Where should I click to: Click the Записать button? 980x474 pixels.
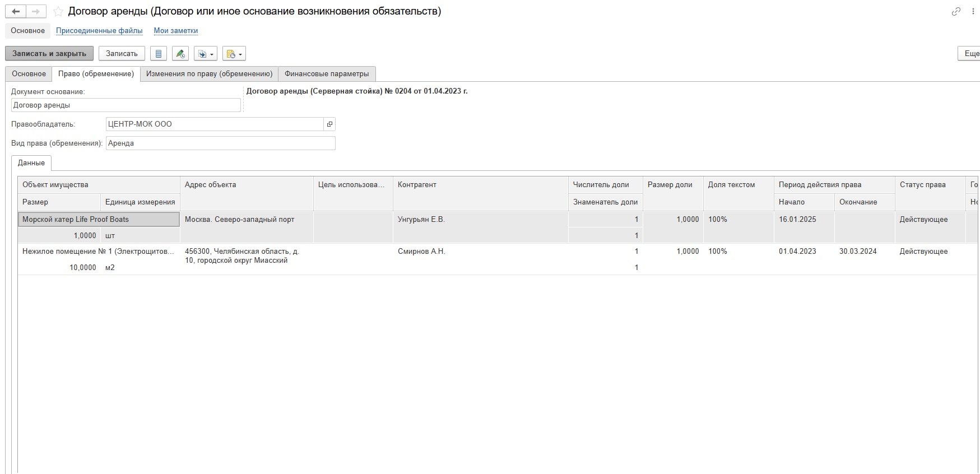122,54
